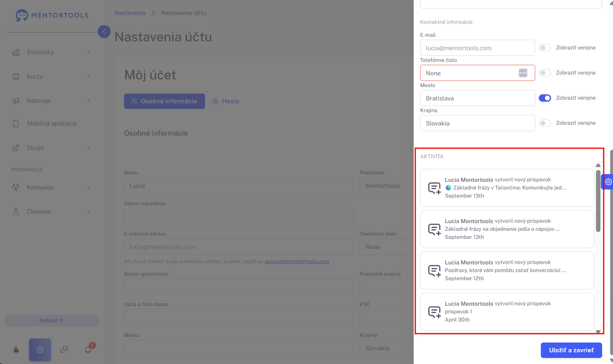613x364 pixels.
Task: Click Uložiť a zavrieť button
Action: click(571, 350)
